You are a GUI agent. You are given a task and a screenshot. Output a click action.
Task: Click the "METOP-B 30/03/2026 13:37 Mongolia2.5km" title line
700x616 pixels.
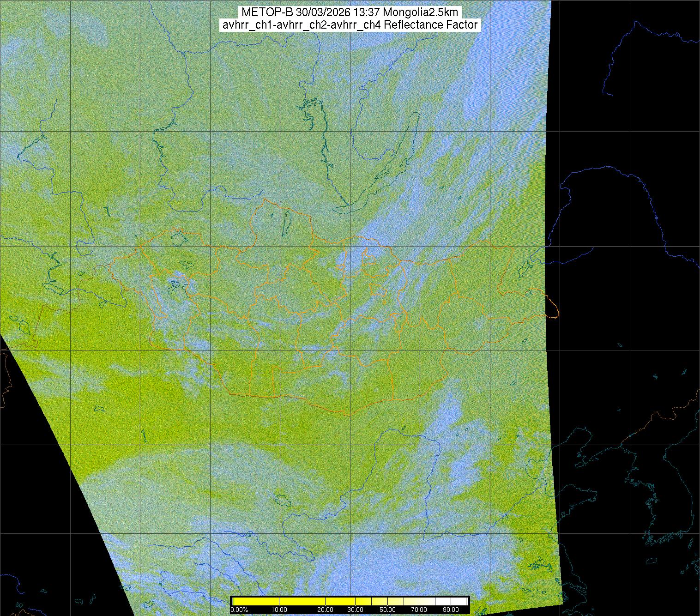(x=350, y=12)
